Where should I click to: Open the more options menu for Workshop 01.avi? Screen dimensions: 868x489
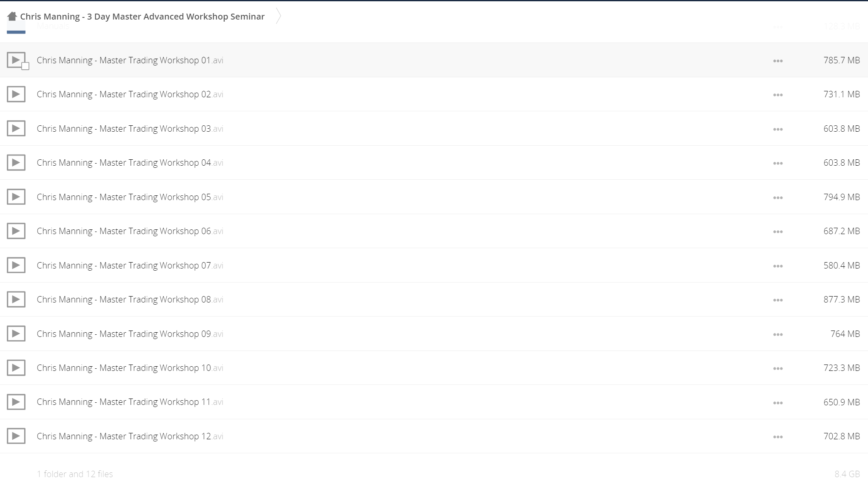coord(778,61)
